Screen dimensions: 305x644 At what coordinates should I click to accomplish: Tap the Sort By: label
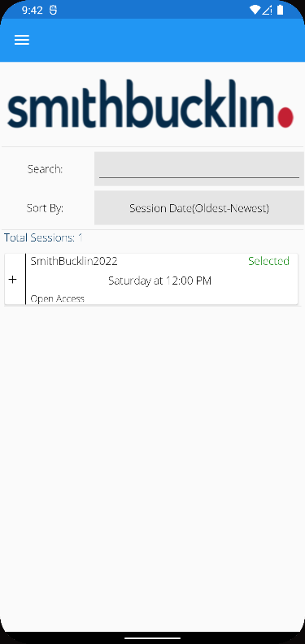pyautogui.click(x=45, y=208)
